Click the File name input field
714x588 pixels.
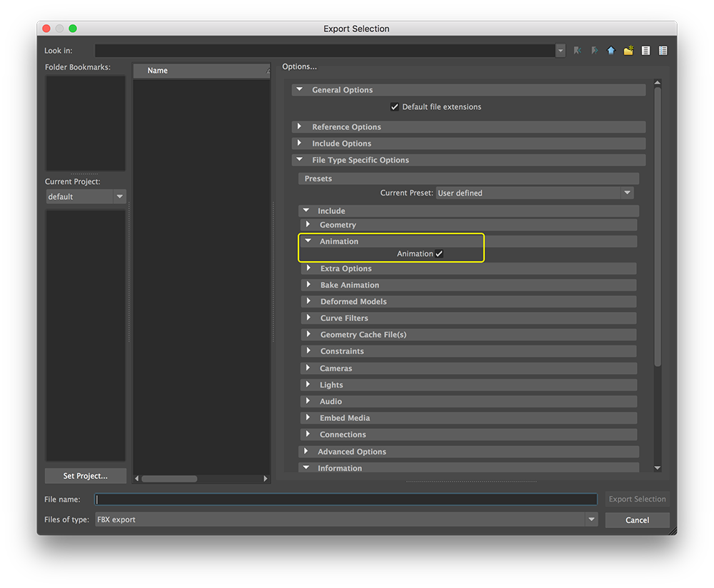pos(346,500)
